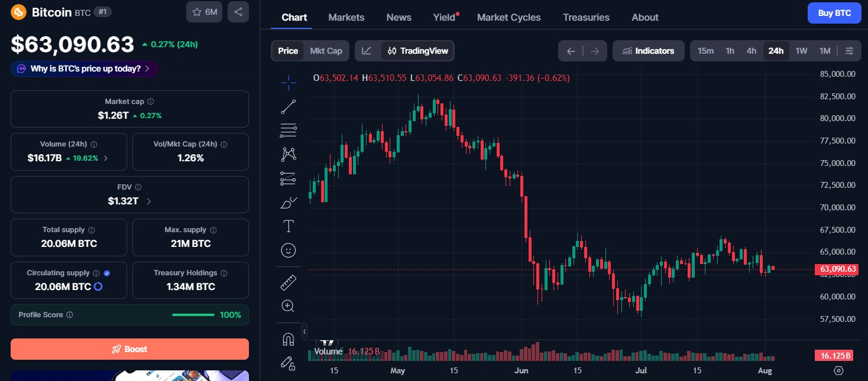The width and height of the screenshot is (868, 381).
Task: Click Profile Score info icon
Action: pos(70,315)
